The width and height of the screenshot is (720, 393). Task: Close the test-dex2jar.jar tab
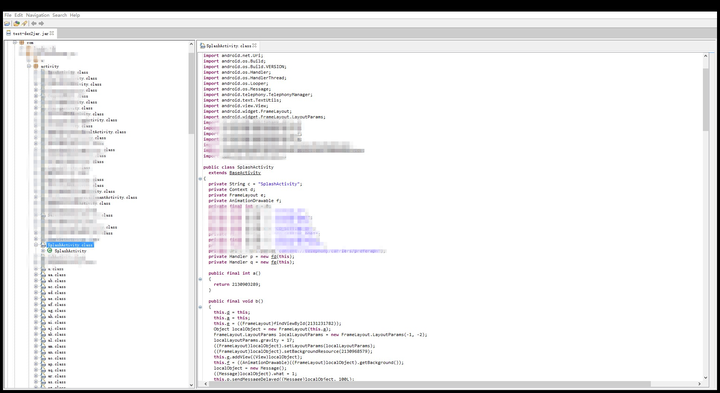[x=52, y=33]
